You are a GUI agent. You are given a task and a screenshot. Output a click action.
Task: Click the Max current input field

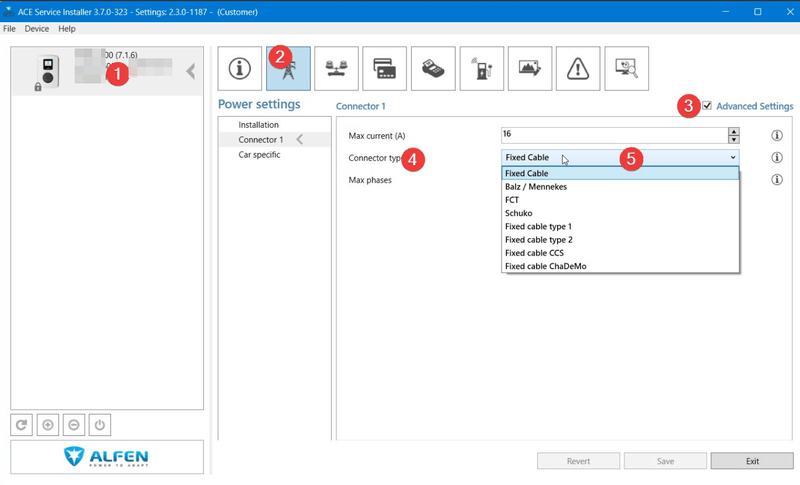point(614,135)
